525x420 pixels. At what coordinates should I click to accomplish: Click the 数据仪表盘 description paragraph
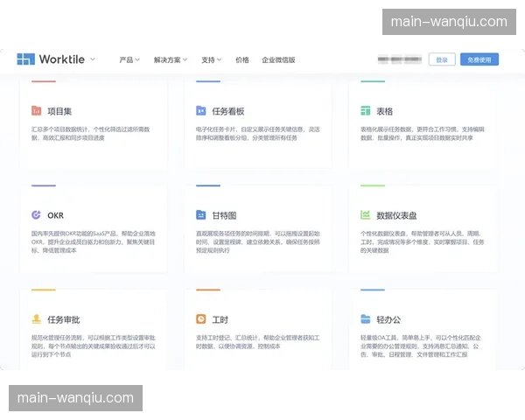point(423,241)
